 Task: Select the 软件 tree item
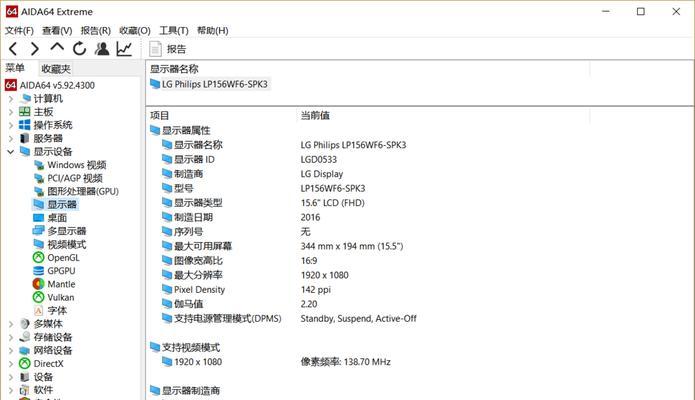coord(43,390)
